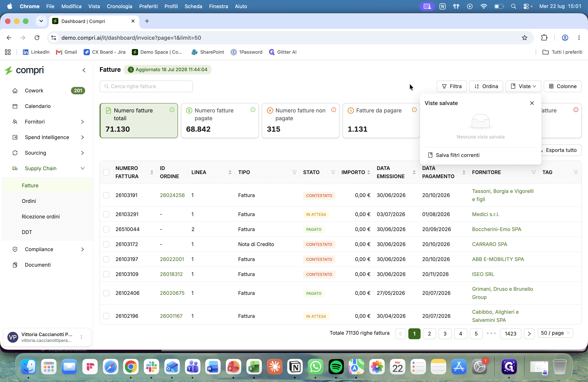
Task: Click the Filtra button
Action: (x=451, y=86)
